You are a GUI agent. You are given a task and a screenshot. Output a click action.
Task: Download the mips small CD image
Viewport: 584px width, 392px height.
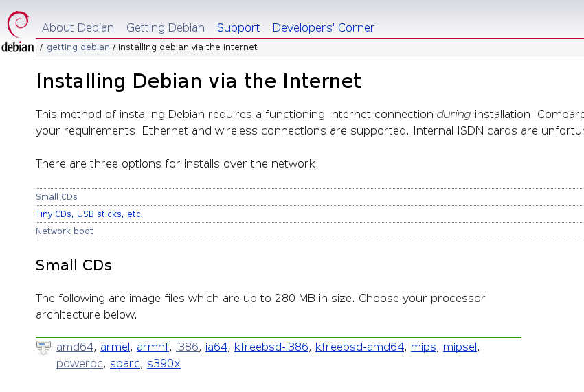click(x=423, y=347)
